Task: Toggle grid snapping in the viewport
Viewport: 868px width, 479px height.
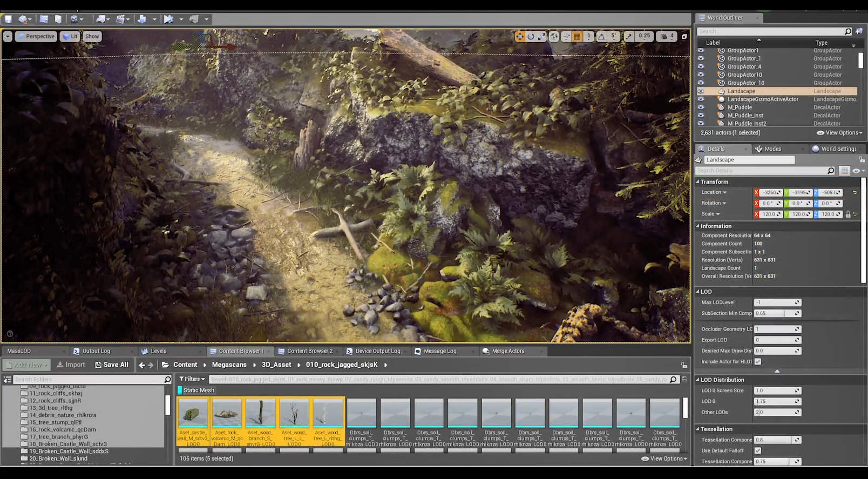Action: pos(577,36)
